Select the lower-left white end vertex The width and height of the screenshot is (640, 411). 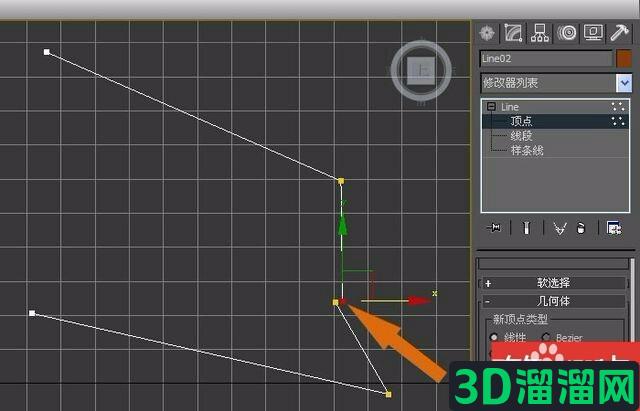tap(32, 313)
